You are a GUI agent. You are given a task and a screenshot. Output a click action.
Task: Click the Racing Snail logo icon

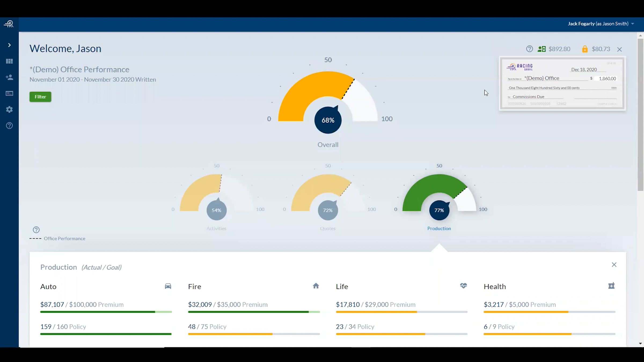9,24
